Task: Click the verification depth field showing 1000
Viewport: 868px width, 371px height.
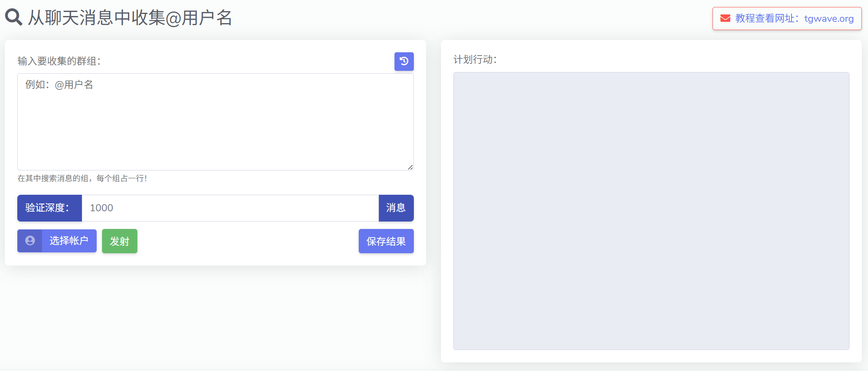Action: (x=230, y=208)
